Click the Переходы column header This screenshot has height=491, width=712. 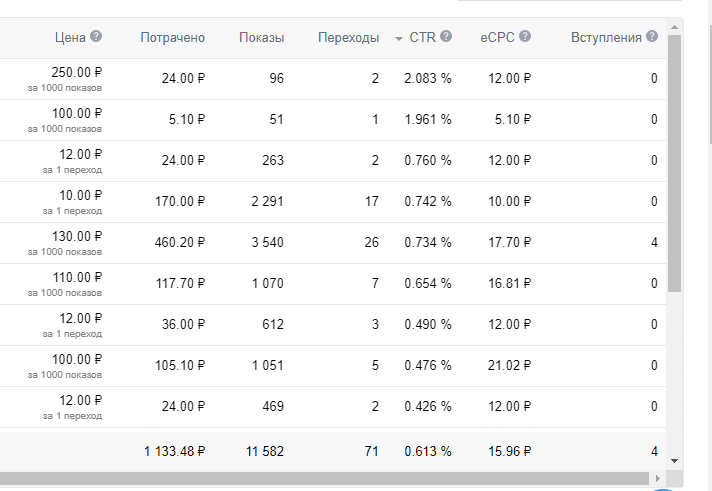click(348, 38)
